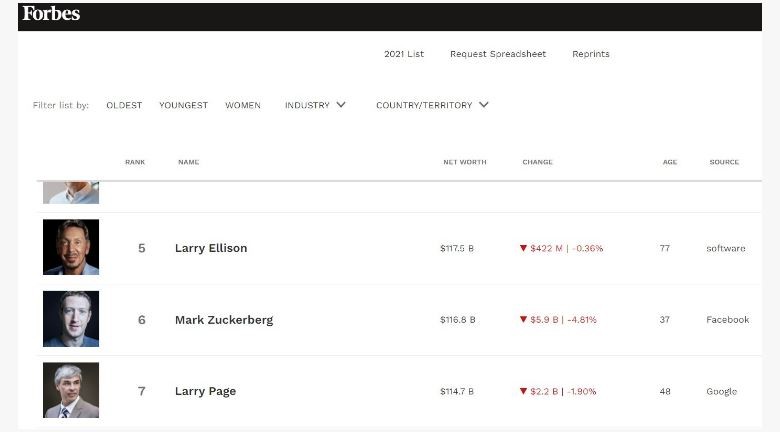
Task: Filter list by Oldest
Action: coord(124,106)
